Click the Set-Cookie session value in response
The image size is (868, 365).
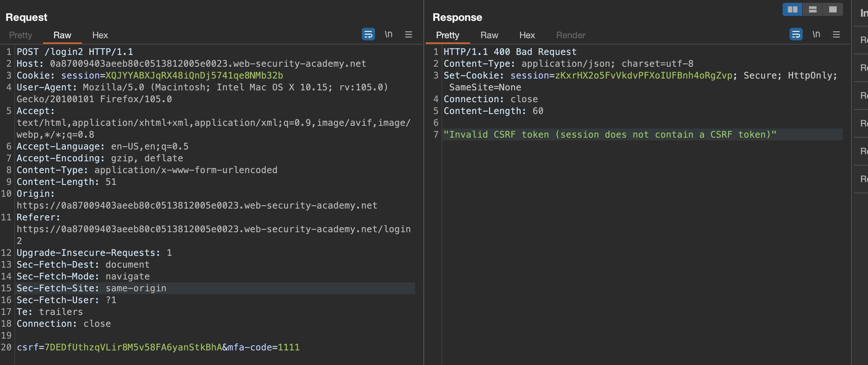tap(643, 76)
